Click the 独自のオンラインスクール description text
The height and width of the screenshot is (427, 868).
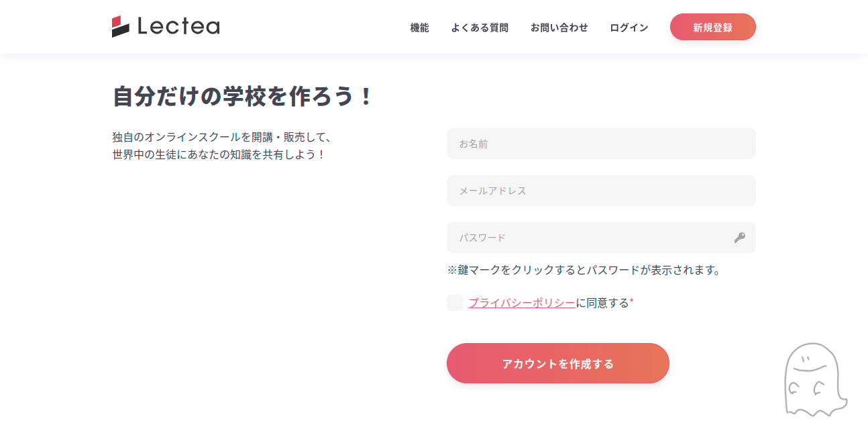coord(222,146)
